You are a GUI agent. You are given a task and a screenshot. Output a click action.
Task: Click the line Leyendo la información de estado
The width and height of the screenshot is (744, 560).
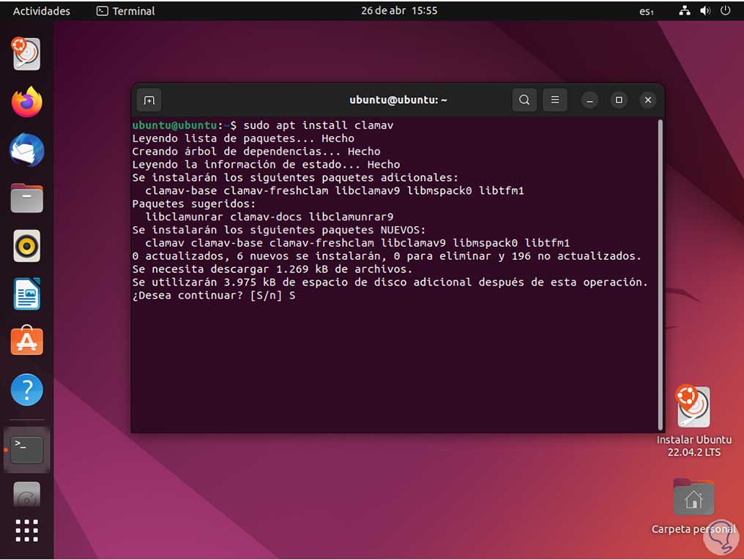267,165
